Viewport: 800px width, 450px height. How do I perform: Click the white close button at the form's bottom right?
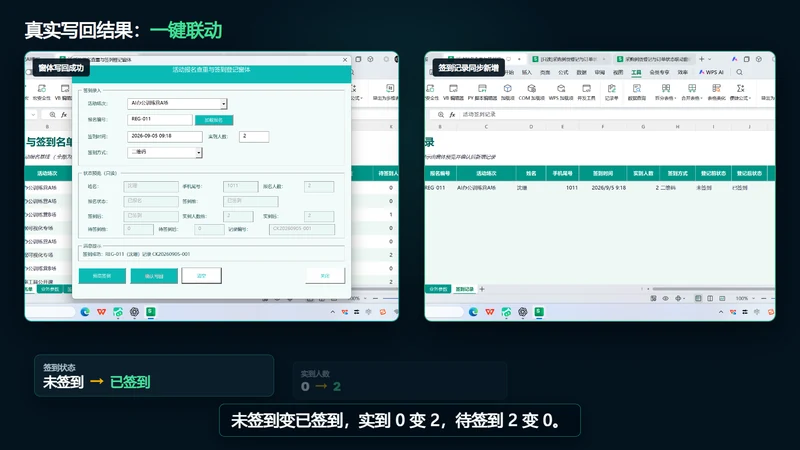coord(325,276)
